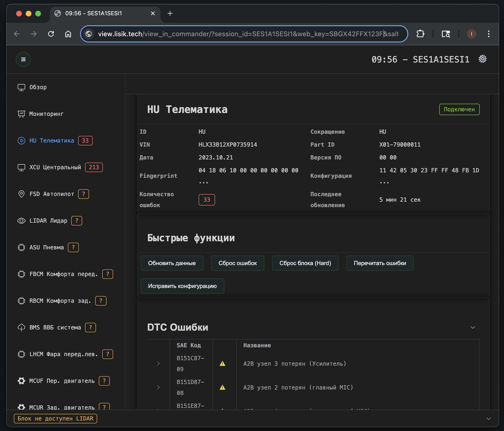Screen dimensions: 504x431
Task: Expand the bottom notification bar chevron
Action: [489, 419]
